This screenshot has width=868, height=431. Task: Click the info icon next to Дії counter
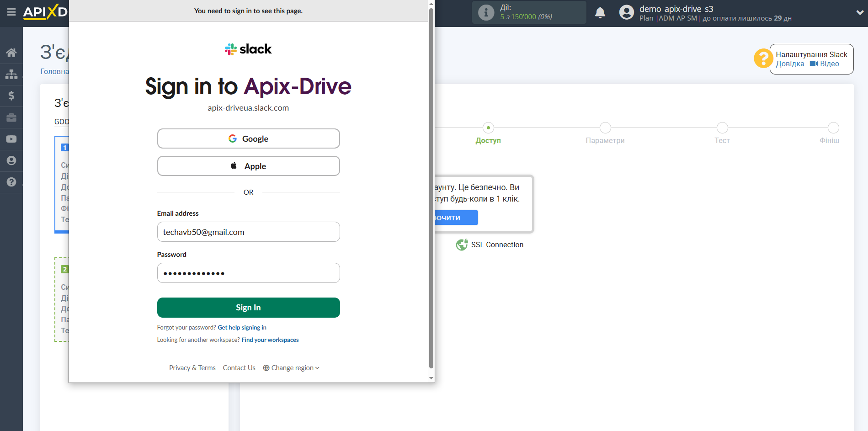[486, 12]
